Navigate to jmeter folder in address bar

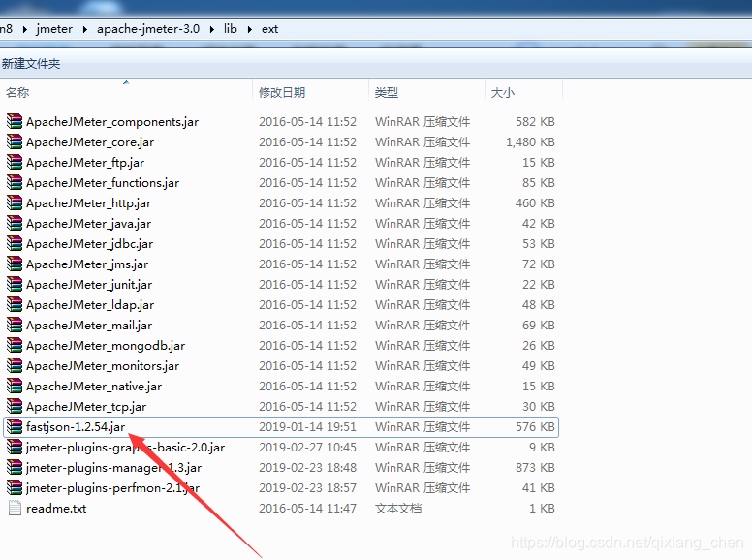54,29
